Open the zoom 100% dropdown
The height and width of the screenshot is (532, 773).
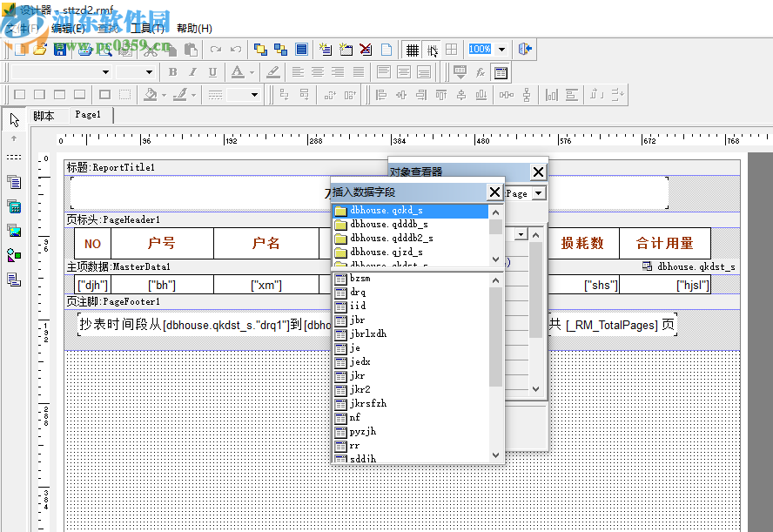coord(501,50)
